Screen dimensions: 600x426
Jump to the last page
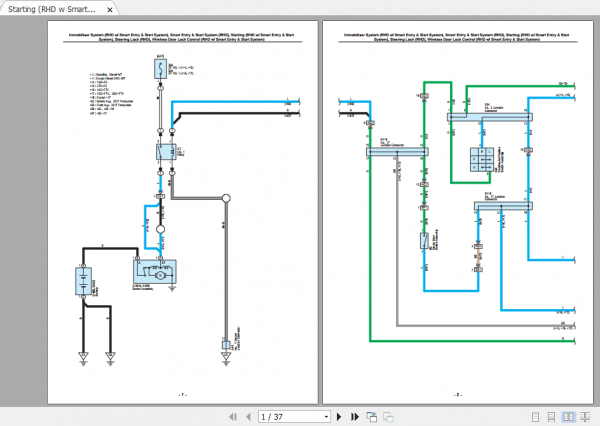[353, 416]
